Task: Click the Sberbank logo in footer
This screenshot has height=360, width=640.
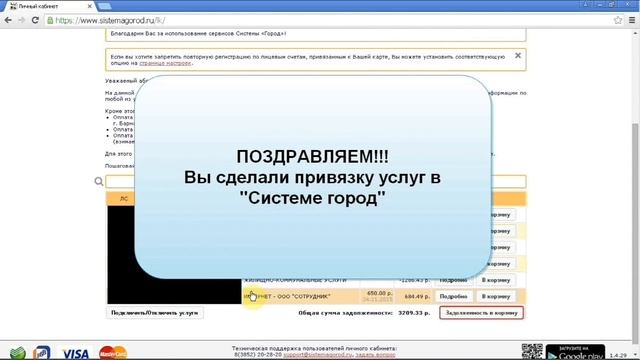Action: [x=18, y=353]
